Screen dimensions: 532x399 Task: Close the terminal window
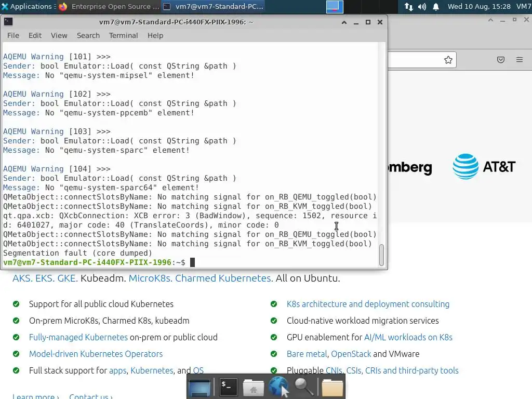(380, 22)
